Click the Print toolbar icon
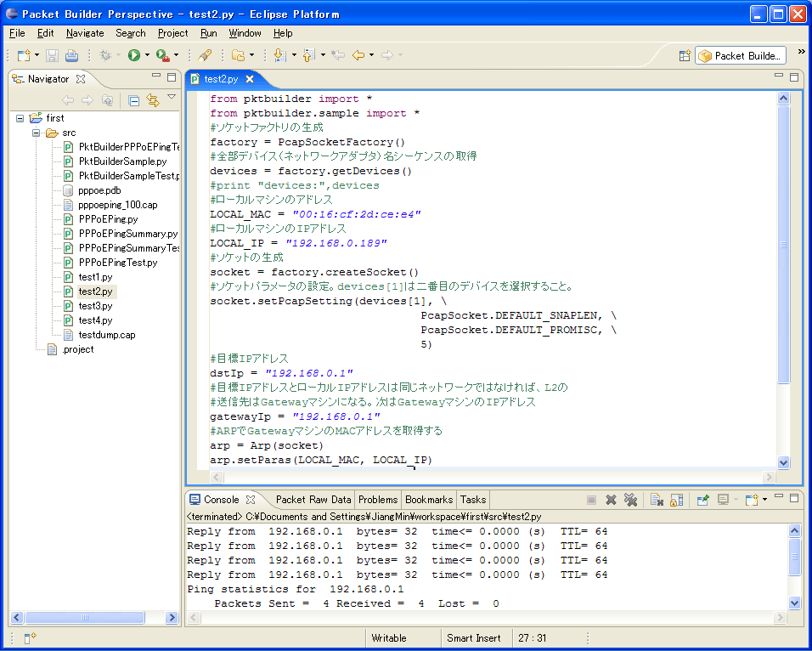 [71, 55]
